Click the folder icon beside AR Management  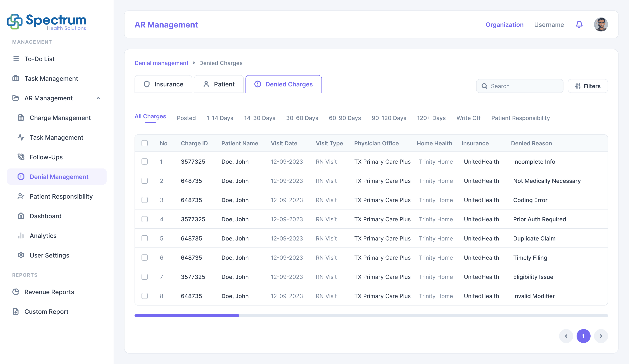16,98
